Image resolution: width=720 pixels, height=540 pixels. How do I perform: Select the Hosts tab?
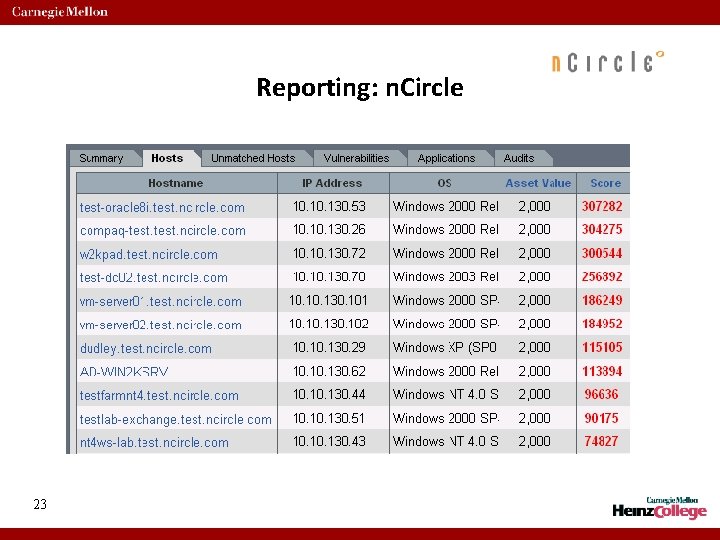click(167, 158)
